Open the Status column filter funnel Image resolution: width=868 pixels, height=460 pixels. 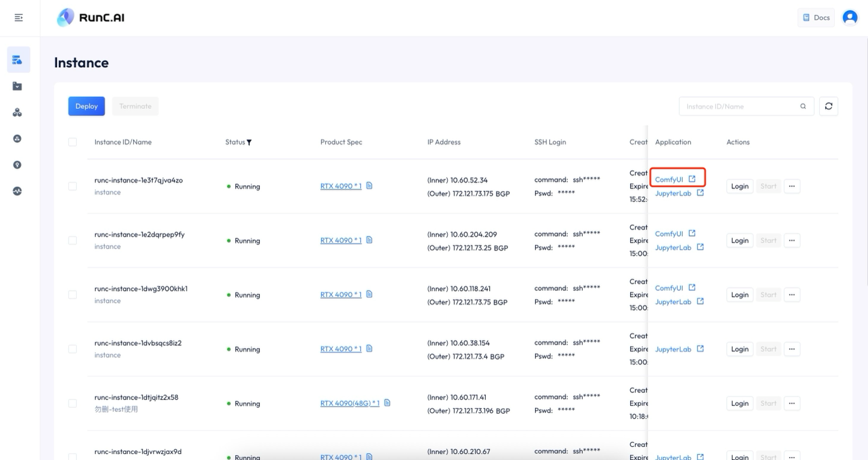[249, 142]
